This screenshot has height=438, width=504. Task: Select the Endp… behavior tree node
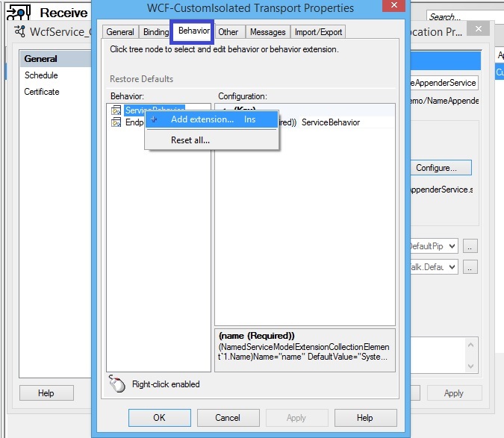(x=134, y=122)
